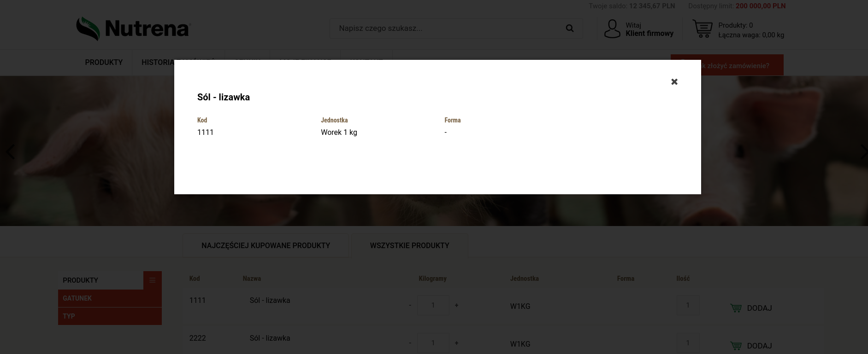Open the HISTORIA menu item

(x=158, y=62)
